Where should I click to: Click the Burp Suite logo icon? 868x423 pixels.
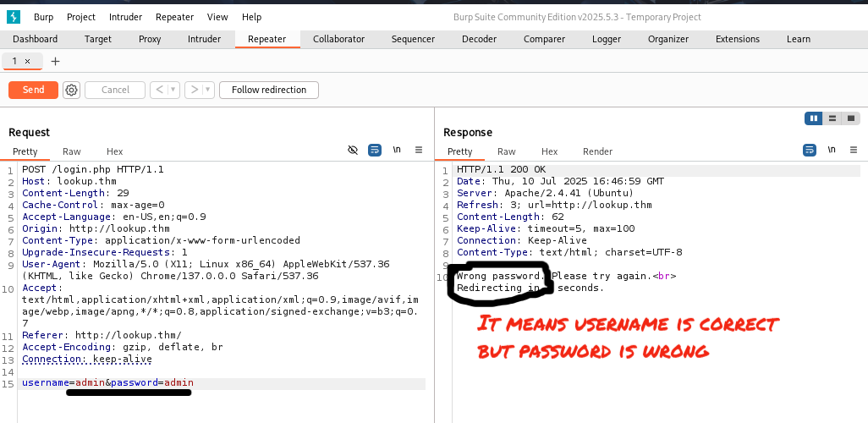point(13,17)
